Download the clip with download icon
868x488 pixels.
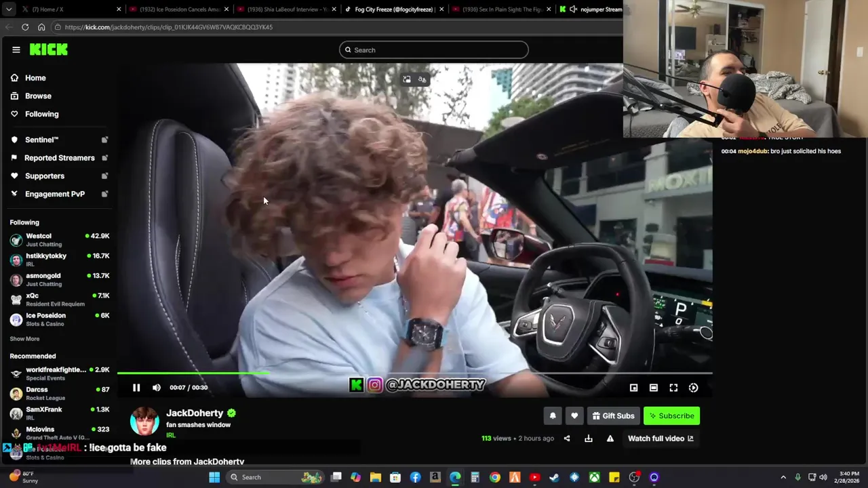coord(589,439)
